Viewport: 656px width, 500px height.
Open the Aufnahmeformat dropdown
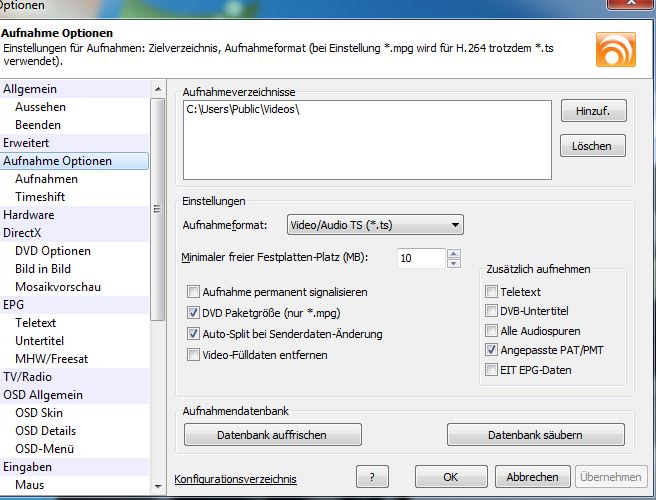tap(375, 225)
